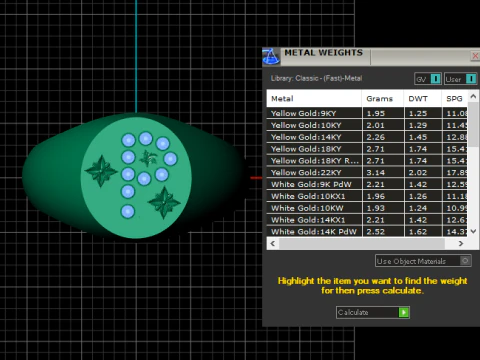Screen dimensions: 480x360
Task: Click grams value 2.01
Action: 376,125
